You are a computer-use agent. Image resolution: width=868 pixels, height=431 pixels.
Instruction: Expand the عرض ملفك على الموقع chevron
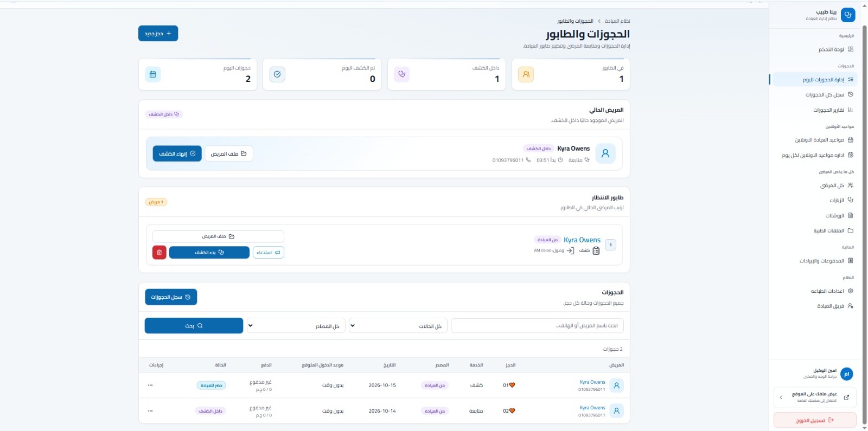click(781, 397)
